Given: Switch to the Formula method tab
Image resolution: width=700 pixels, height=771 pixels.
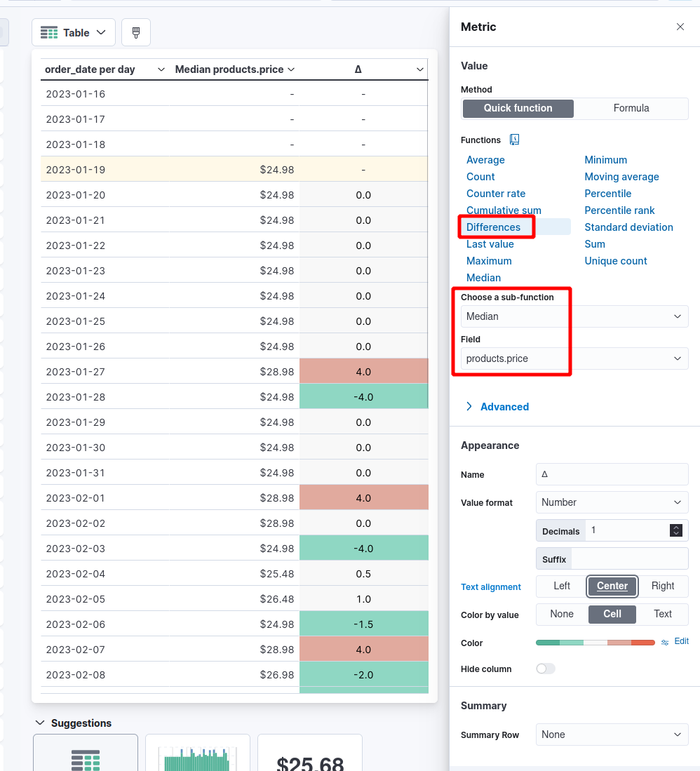Looking at the screenshot, I should pos(631,108).
